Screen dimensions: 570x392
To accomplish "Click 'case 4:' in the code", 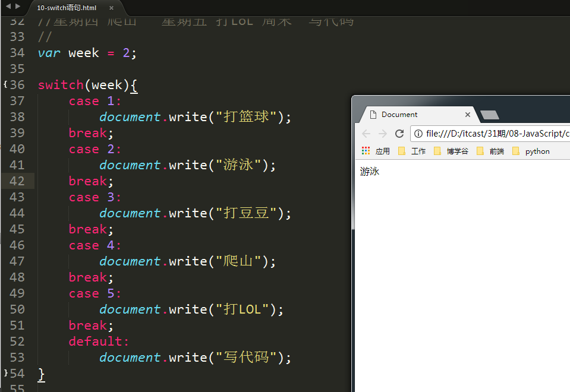I will 95,245.
